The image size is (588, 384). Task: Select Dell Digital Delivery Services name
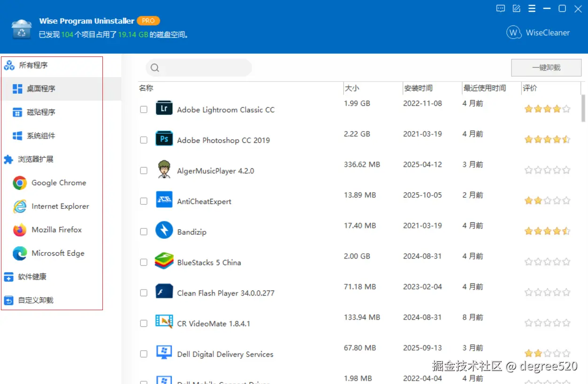click(225, 354)
